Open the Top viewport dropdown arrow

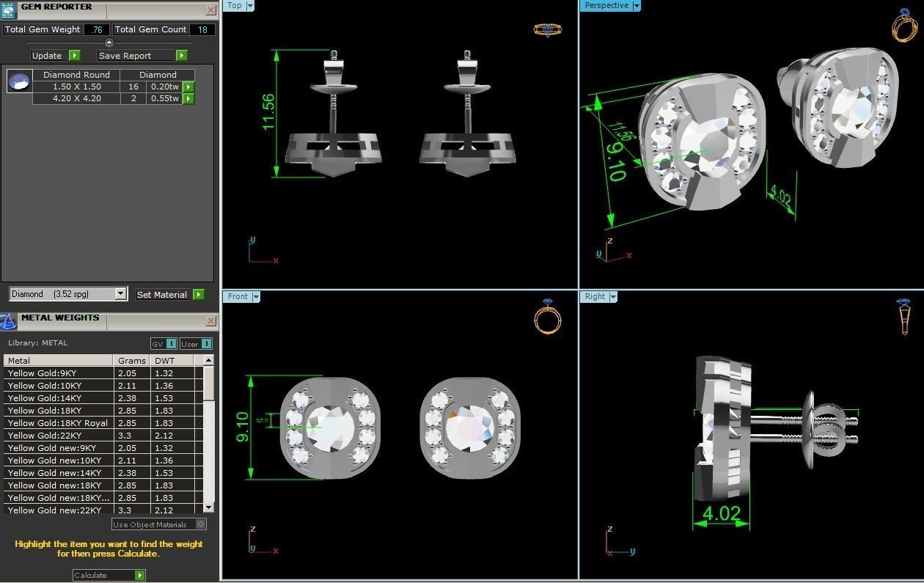click(250, 5)
